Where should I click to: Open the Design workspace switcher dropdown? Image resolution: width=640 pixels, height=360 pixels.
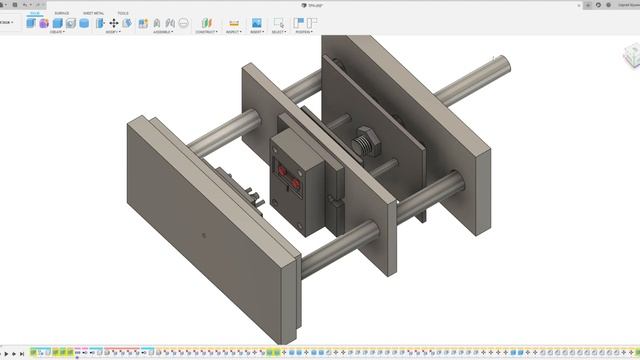(x=7, y=22)
